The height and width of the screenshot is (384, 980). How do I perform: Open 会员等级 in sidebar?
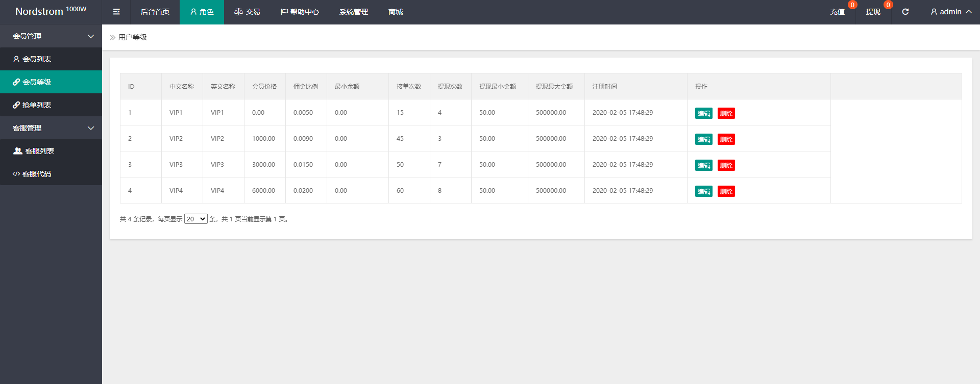[x=51, y=82]
